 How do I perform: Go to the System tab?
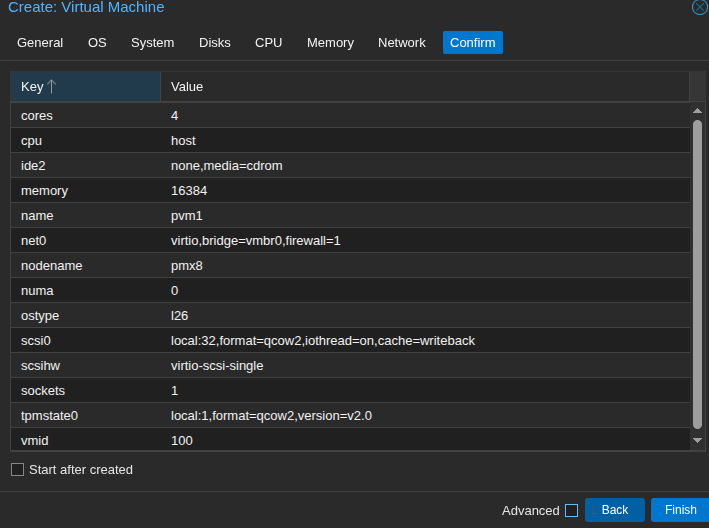(152, 43)
